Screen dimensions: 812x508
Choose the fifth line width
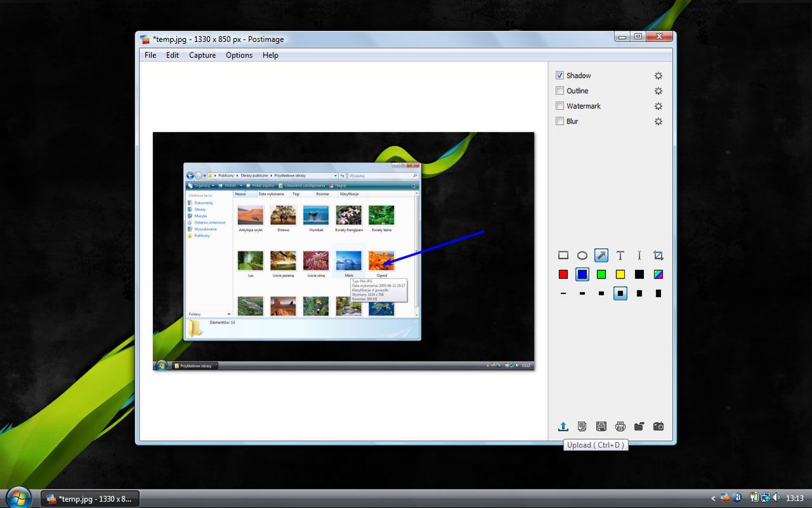point(639,293)
